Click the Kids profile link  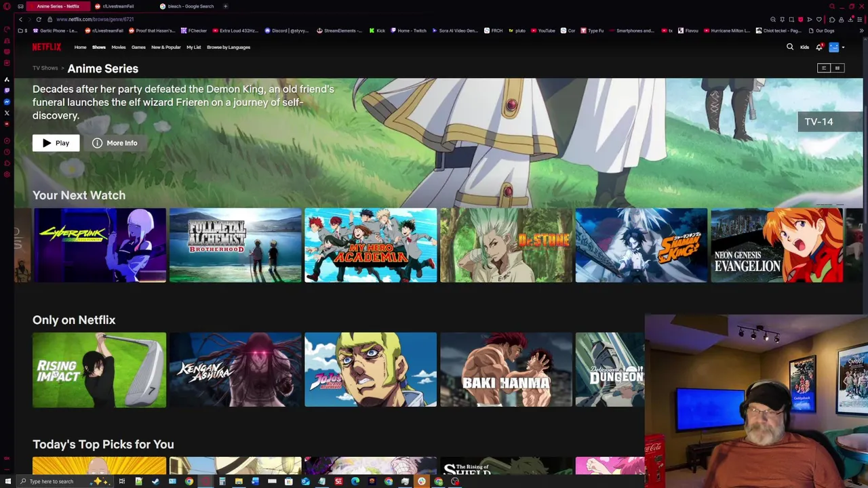804,47
